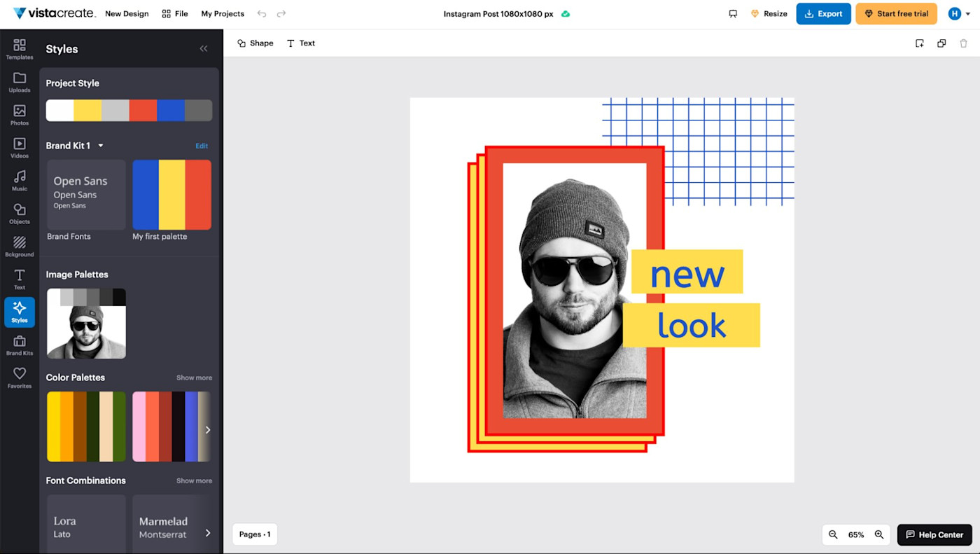The image size is (980, 554).
Task: Apply the yellow-orange-green color palette
Action: [x=86, y=427]
